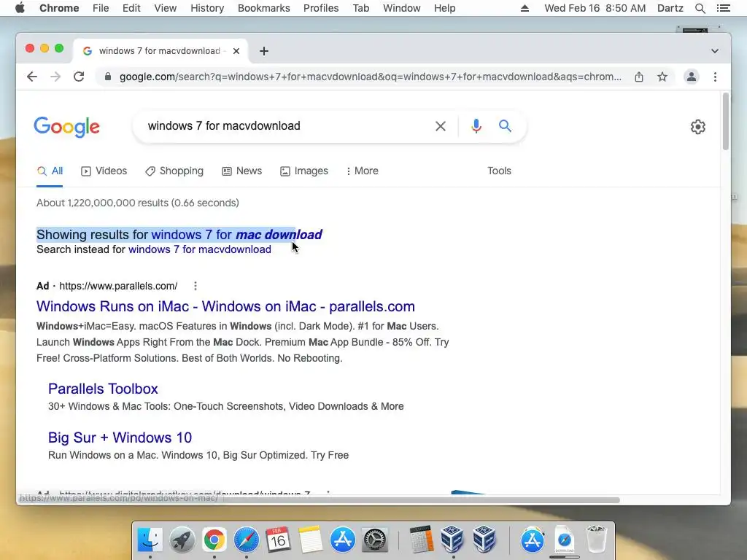The image size is (747, 560).
Task: Open Parallels Toolbox sitelink
Action: pyautogui.click(x=103, y=389)
